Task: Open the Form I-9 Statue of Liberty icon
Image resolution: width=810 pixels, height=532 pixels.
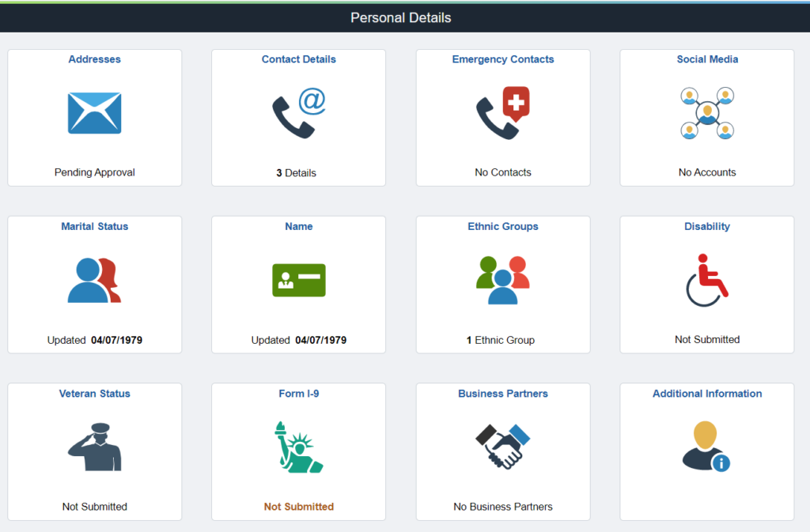Action: click(x=298, y=447)
